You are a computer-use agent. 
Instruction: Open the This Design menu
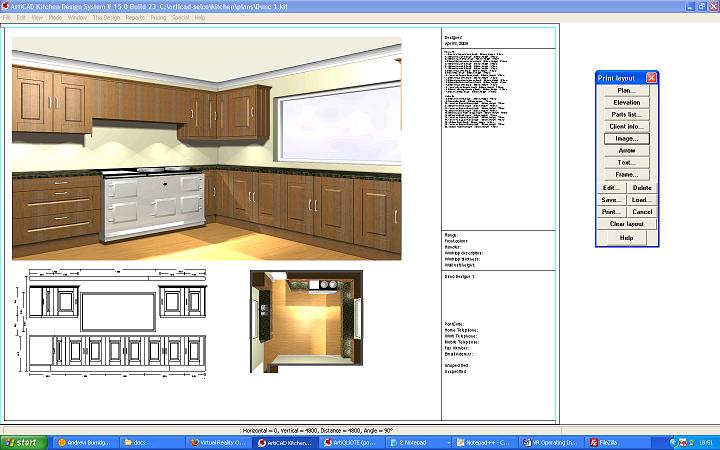[x=105, y=18]
